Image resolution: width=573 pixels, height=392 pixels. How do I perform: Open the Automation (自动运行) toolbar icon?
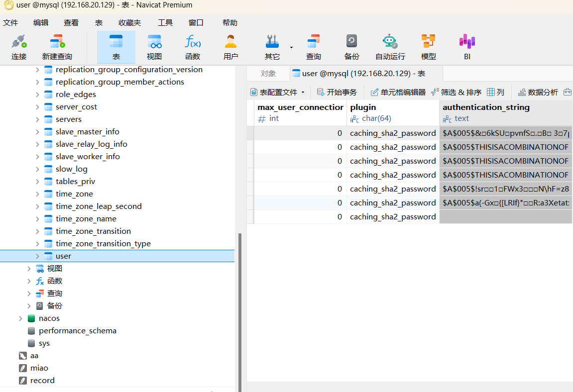tap(390, 47)
